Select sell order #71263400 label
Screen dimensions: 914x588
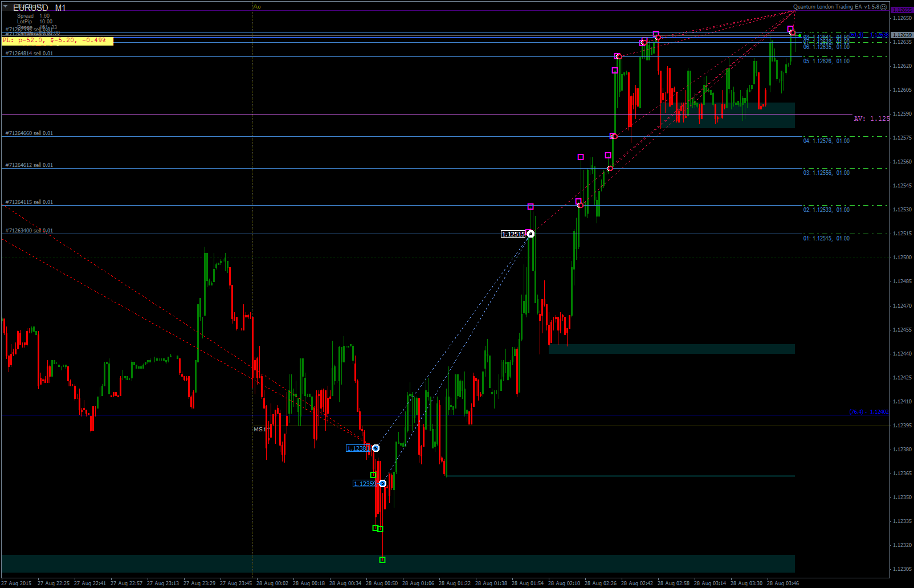coord(29,231)
